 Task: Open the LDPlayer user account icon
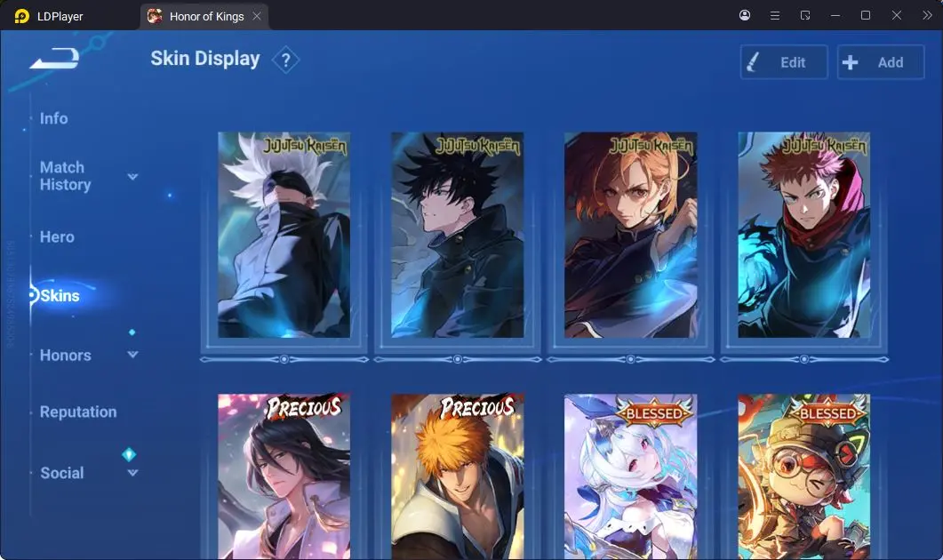click(x=745, y=15)
